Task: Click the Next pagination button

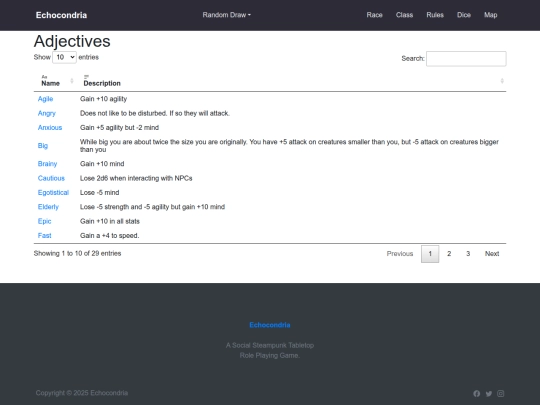Action: coord(492,254)
